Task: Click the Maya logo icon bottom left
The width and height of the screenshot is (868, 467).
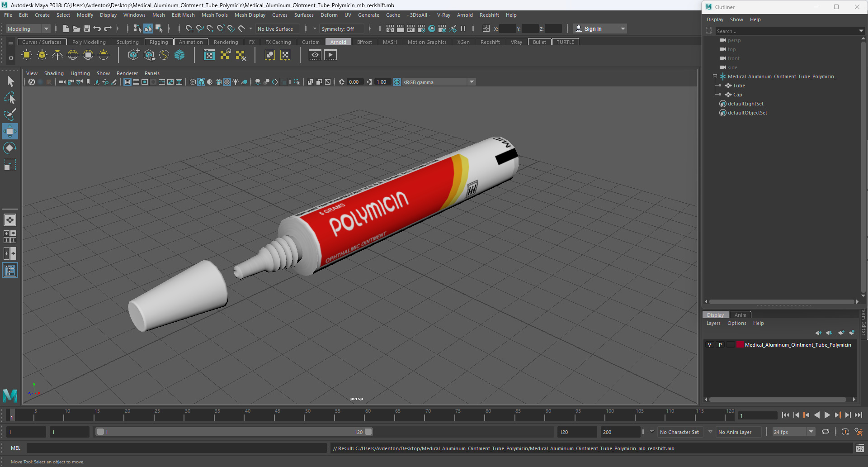Action: tap(10, 396)
